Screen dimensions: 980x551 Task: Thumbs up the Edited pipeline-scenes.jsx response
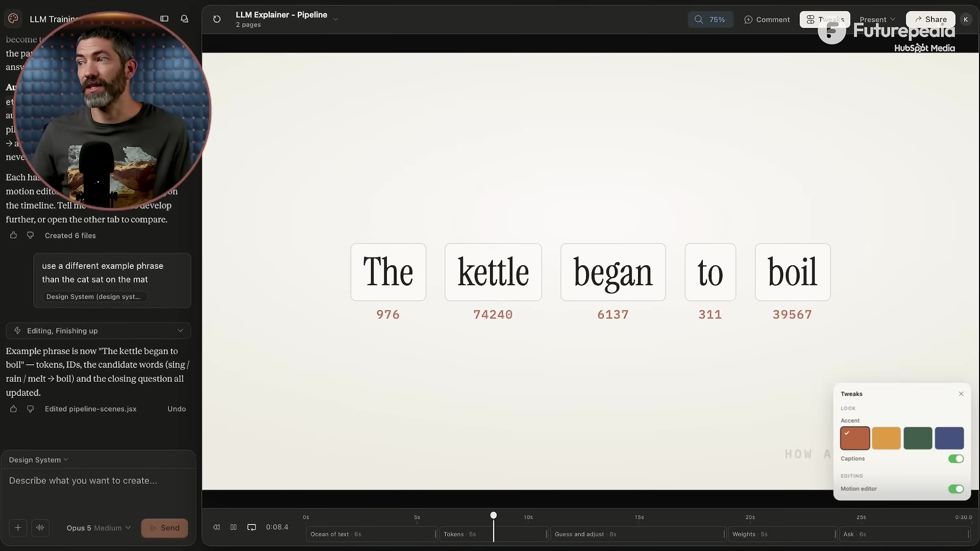tap(13, 409)
